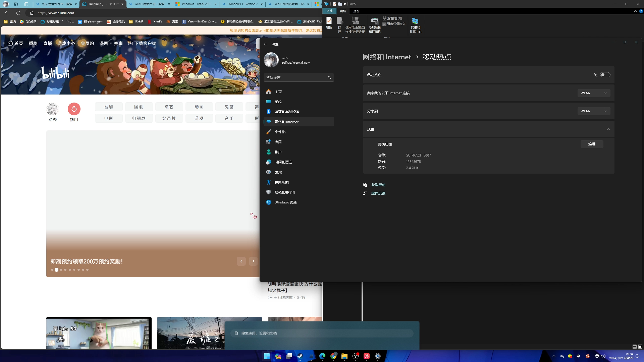Click bilibili hot (热门) red icon
The height and width of the screenshot is (362, 644).
pos(74,109)
